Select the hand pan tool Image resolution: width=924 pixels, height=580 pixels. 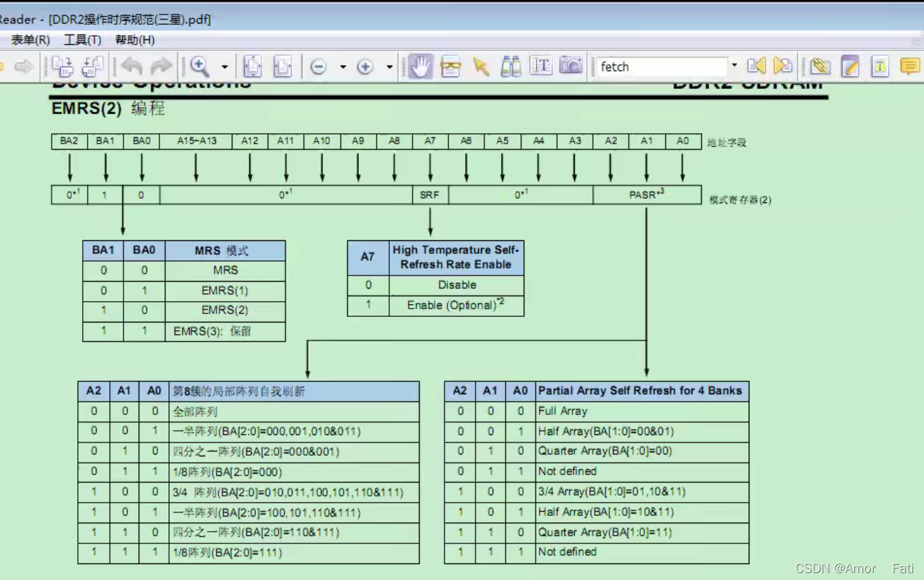(420, 66)
